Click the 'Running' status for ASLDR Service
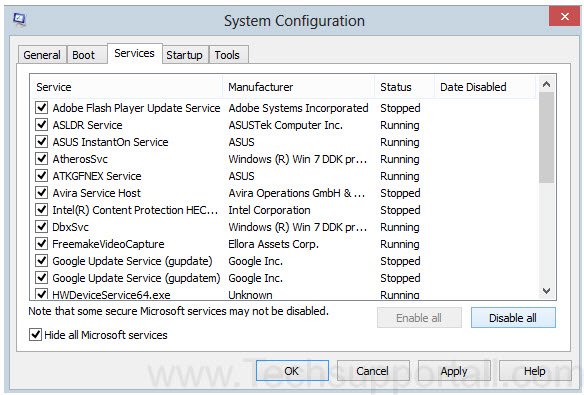Image resolution: width=584 pixels, height=395 pixels. (400, 125)
